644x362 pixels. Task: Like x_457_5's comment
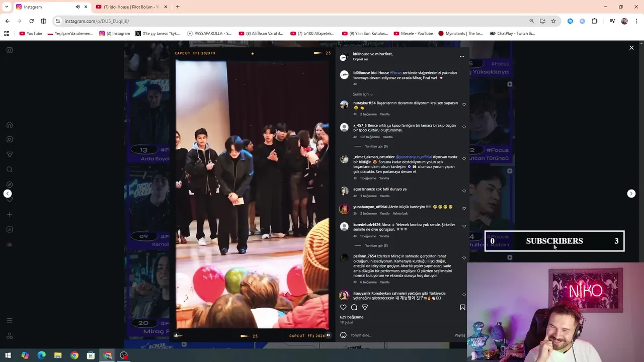coord(464,127)
